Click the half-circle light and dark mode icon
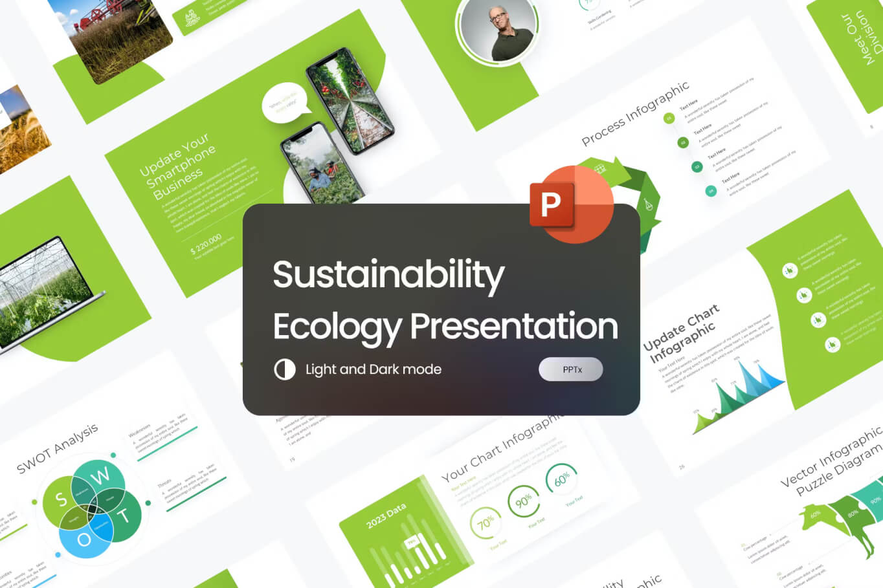Screen dimensions: 883x588 point(285,369)
